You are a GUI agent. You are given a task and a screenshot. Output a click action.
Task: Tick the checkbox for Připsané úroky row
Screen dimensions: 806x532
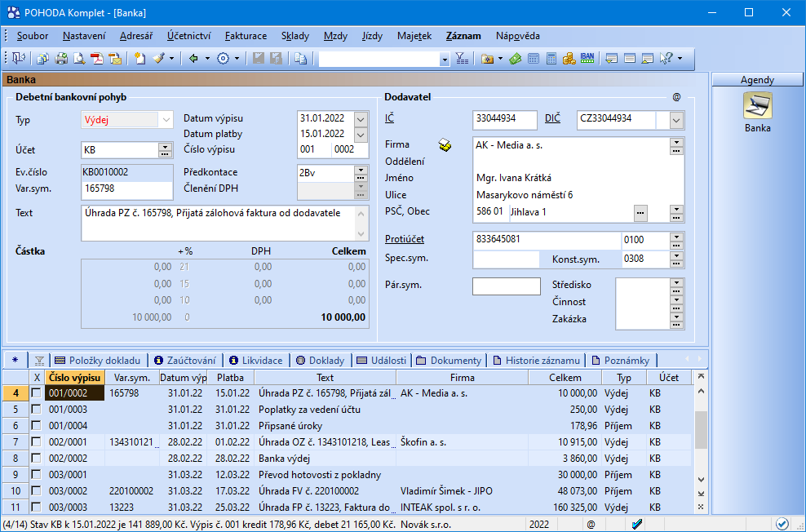pyautogui.click(x=36, y=426)
